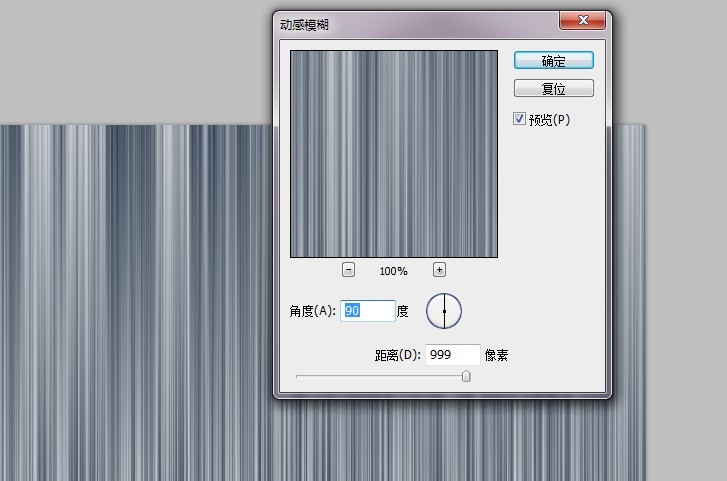Click the angle dial control
Viewport: 727px width, 481px height.
(444, 311)
